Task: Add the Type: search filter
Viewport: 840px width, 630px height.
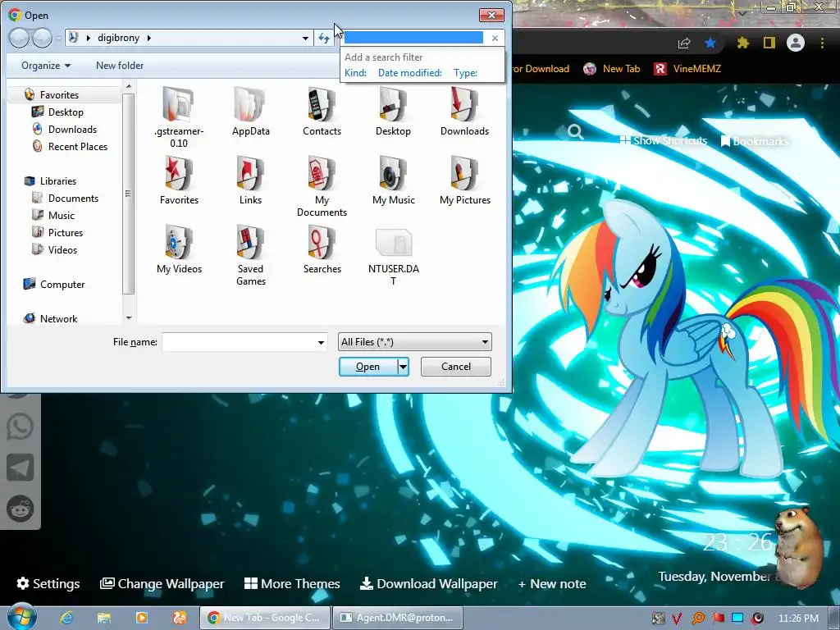Action: [466, 73]
